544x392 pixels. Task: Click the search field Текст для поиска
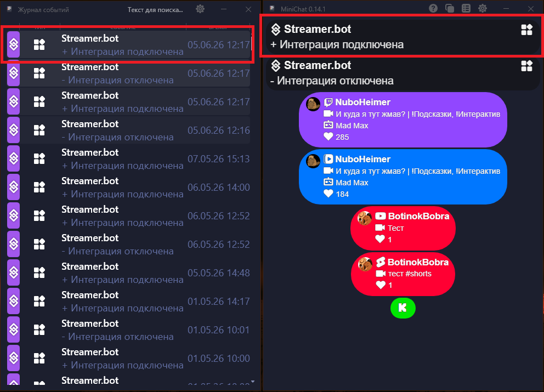[155, 10]
